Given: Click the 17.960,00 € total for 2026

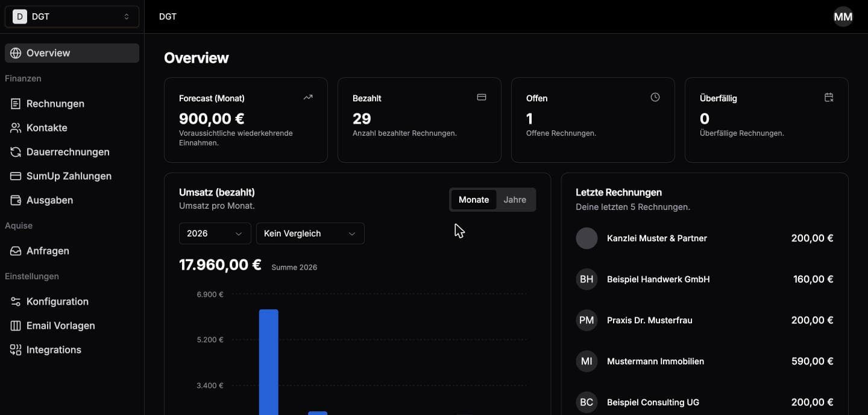Looking at the screenshot, I should (x=220, y=265).
